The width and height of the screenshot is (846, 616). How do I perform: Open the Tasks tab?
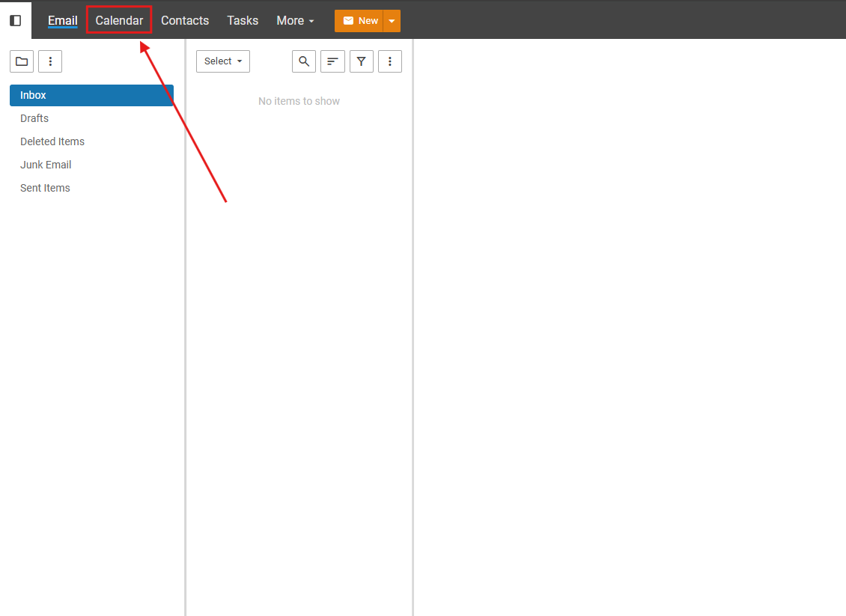coord(243,20)
